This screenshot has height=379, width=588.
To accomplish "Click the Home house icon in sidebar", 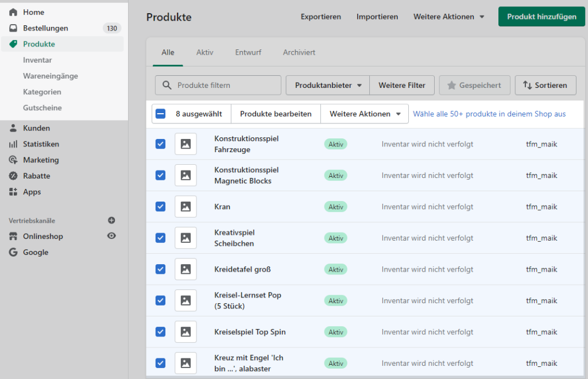I will (x=13, y=12).
